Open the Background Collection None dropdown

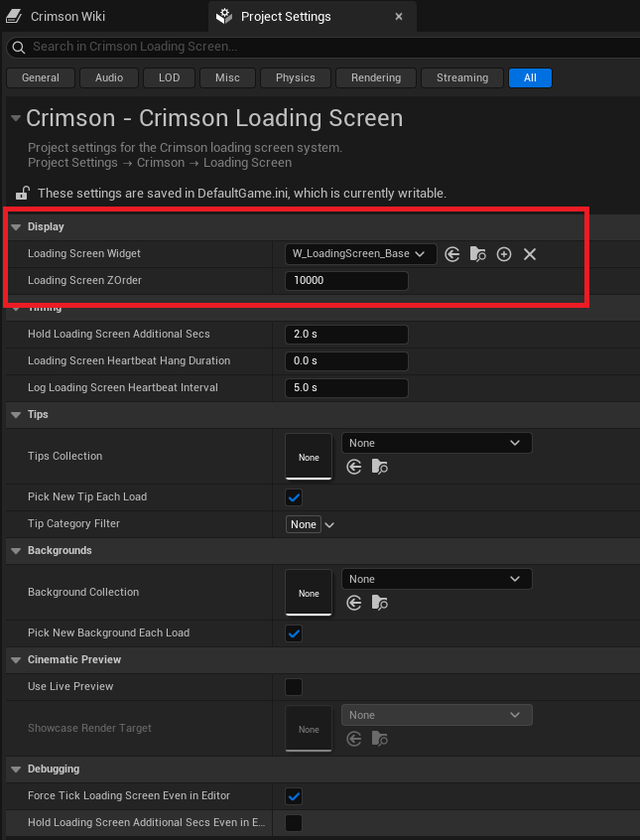click(x=437, y=579)
